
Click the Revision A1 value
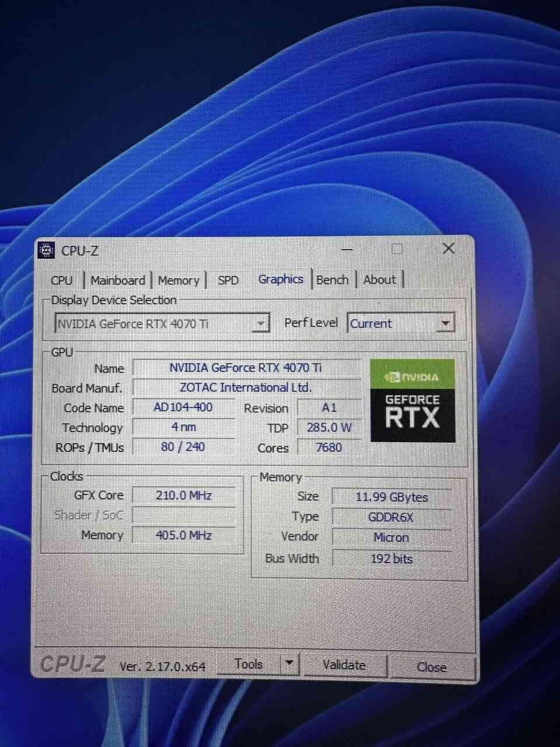tap(329, 408)
